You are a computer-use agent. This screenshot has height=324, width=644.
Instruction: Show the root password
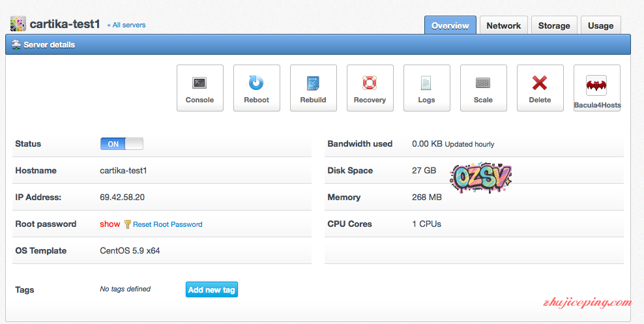tap(110, 224)
